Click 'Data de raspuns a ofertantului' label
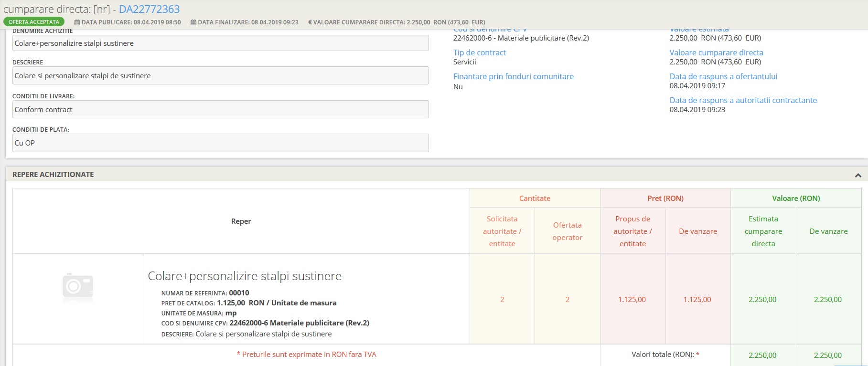Viewport: 868px width, 366px height. point(724,76)
